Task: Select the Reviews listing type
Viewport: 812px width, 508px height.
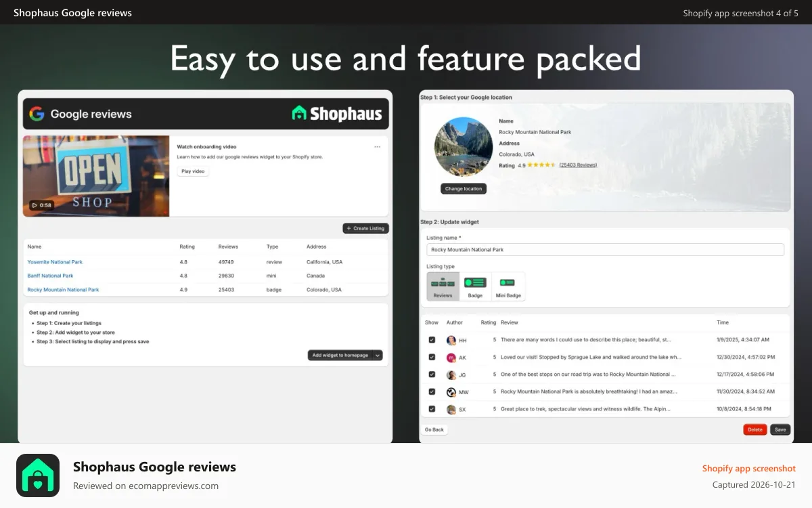Action: 443,287
